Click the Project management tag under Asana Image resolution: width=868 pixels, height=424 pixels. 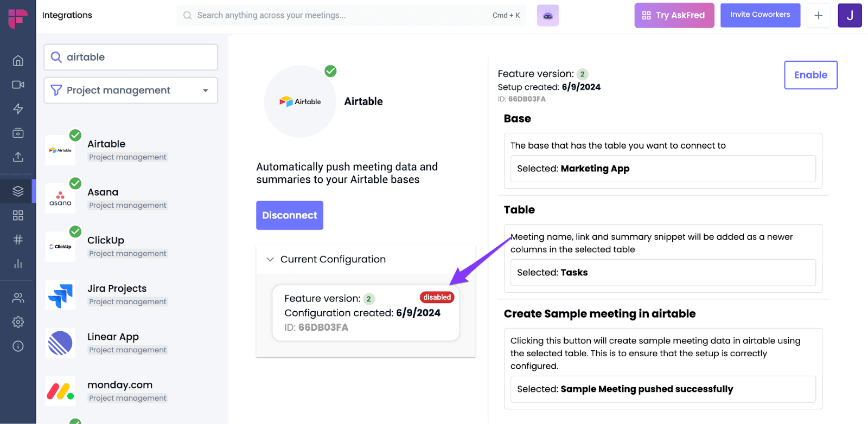(x=128, y=205)
